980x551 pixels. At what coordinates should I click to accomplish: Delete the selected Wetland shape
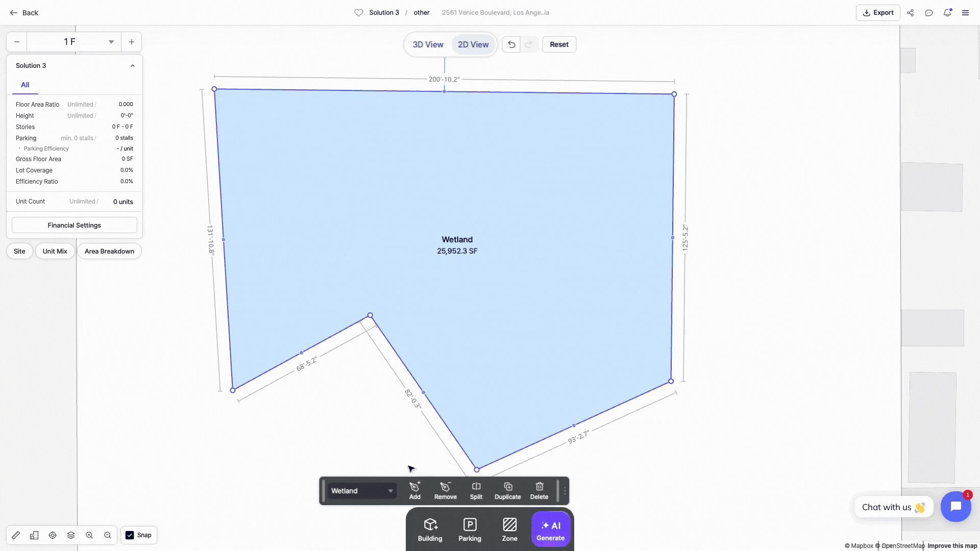tap(539, 490)
